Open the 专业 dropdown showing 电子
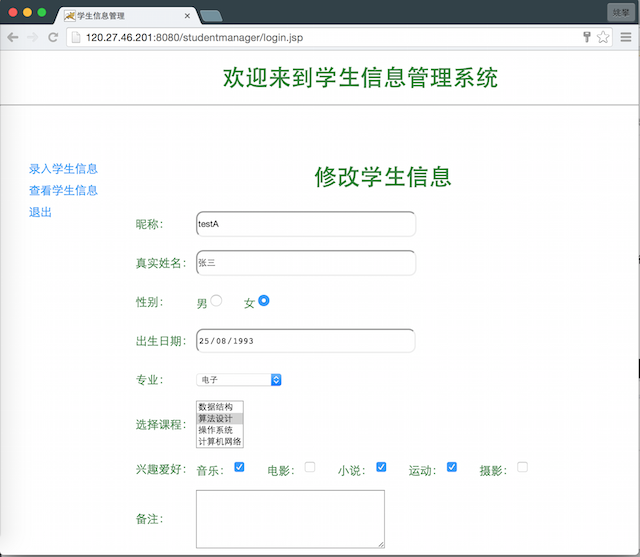 [x=239, y=380]
